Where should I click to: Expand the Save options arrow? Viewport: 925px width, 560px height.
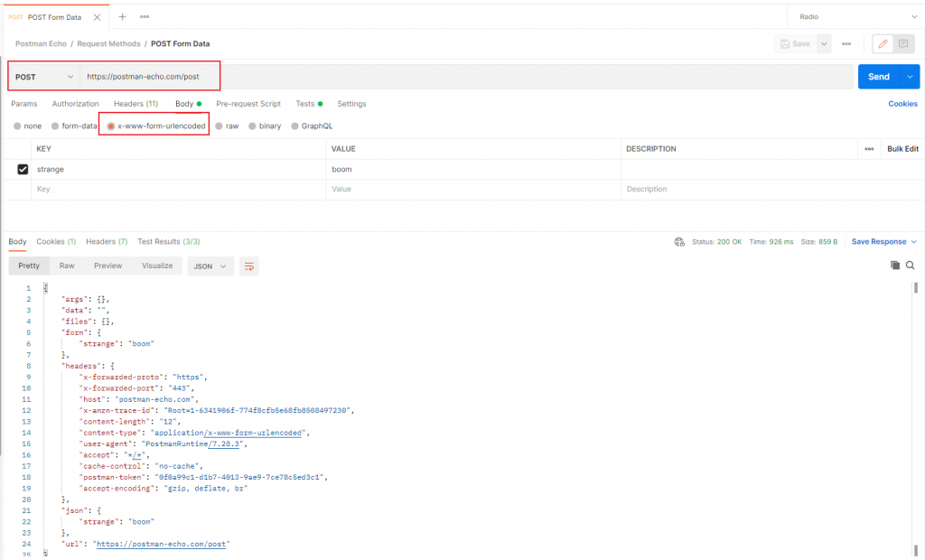[x=824, y=43]
